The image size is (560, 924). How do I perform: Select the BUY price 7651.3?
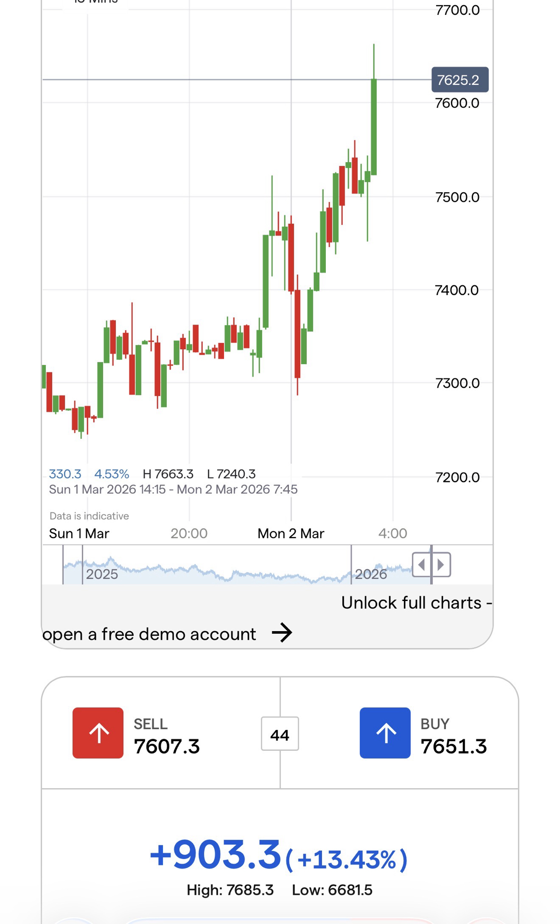[x=454, y=747]
